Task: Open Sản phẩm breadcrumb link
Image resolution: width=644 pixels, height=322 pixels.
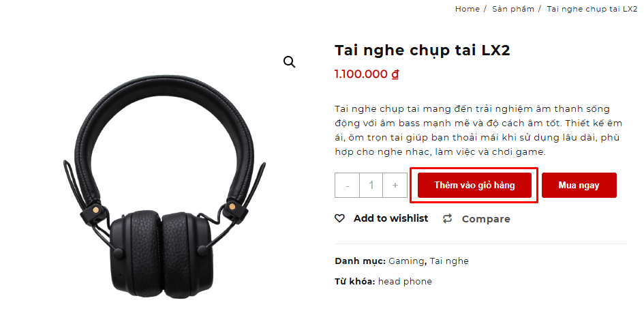Action: pos(513,9)
